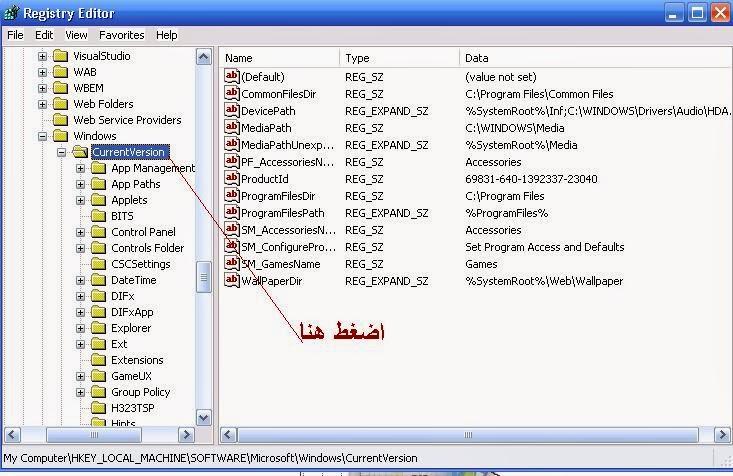Click the Registry Editor title bar icon
733x476 pixels.
[x=11, y=13]
